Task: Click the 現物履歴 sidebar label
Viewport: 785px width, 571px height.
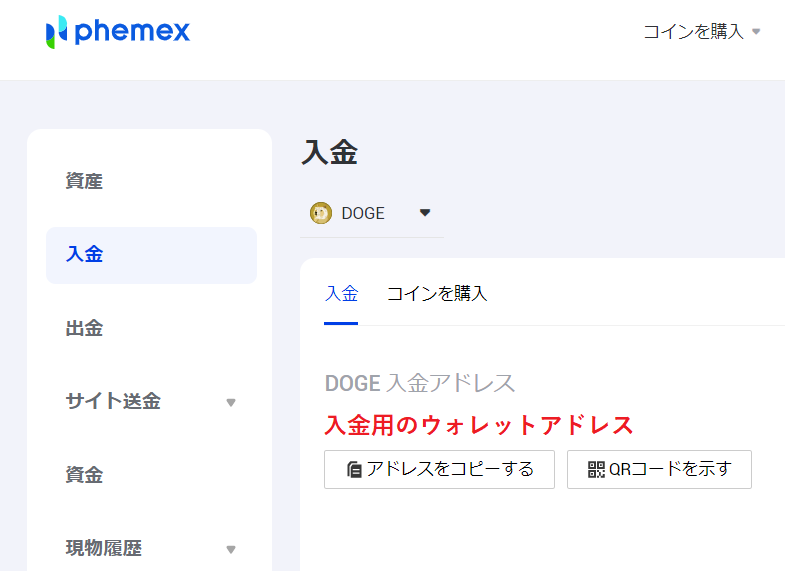Action: 104,548
